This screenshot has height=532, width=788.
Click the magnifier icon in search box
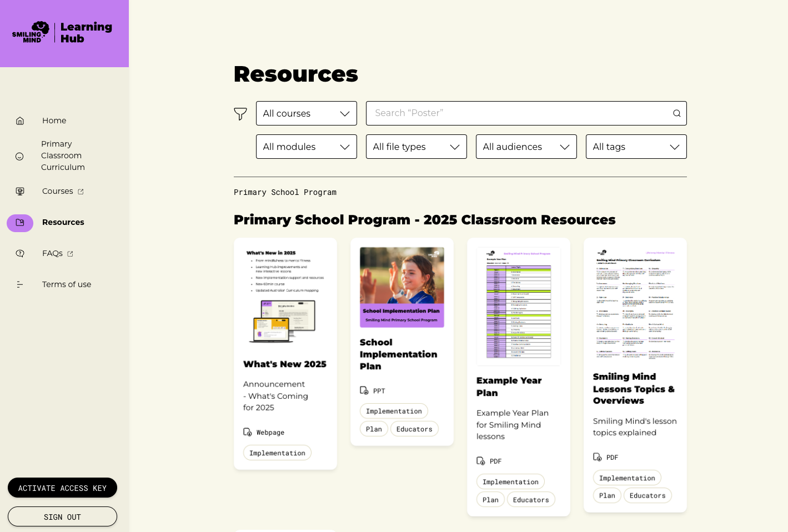[x=676, y=113]
